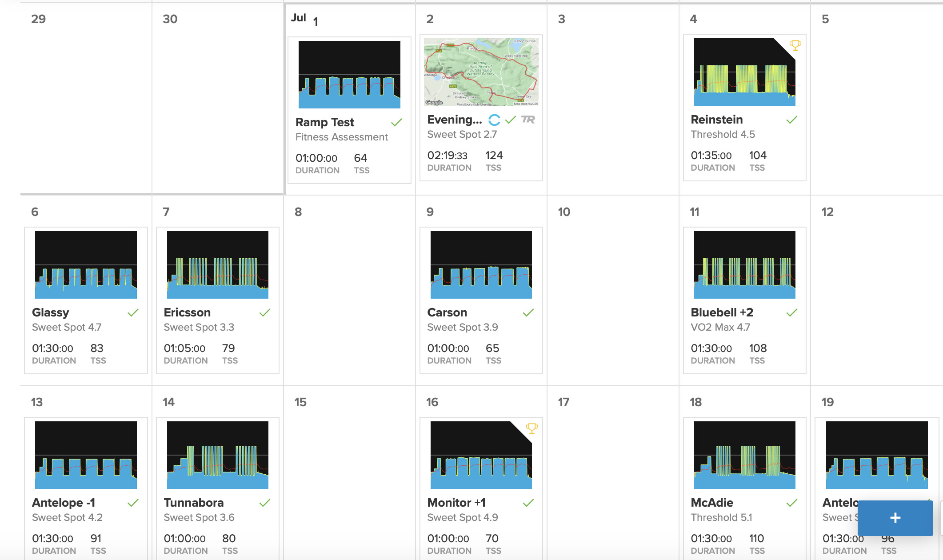943x560 pixels.
Task: Click the completed checkmark on Tunnabora
Action: pos(264,503)
